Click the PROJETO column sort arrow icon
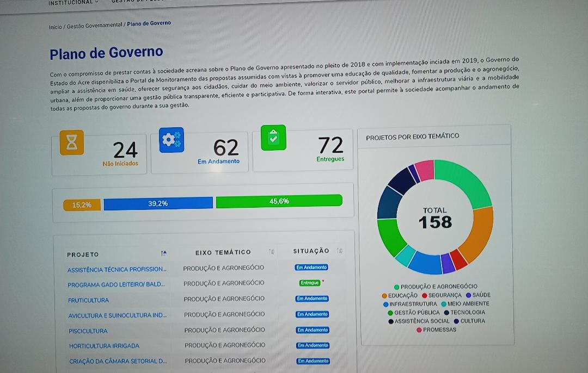This screenshot has width=588, height=373. pos(163,253)
